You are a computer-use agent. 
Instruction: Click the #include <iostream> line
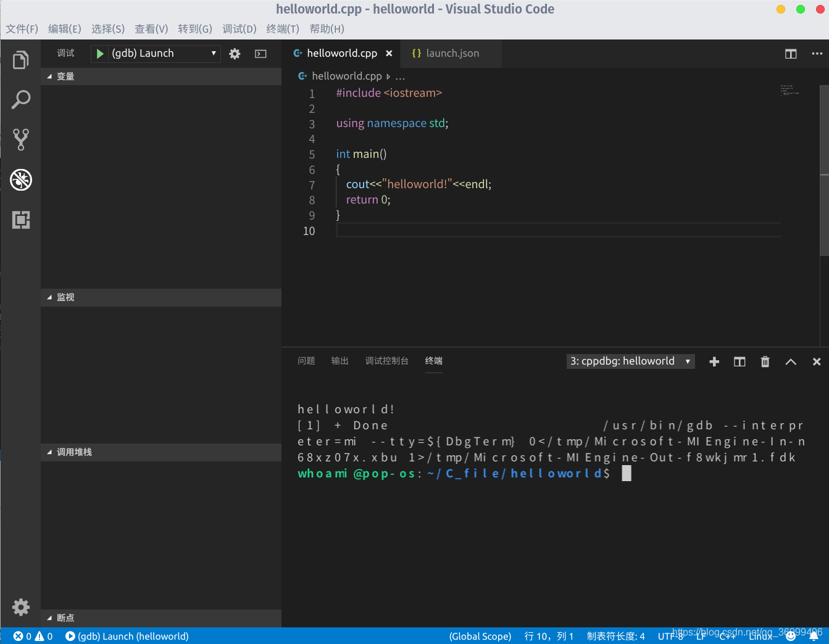pyautogui.click(x=389, y=93)
